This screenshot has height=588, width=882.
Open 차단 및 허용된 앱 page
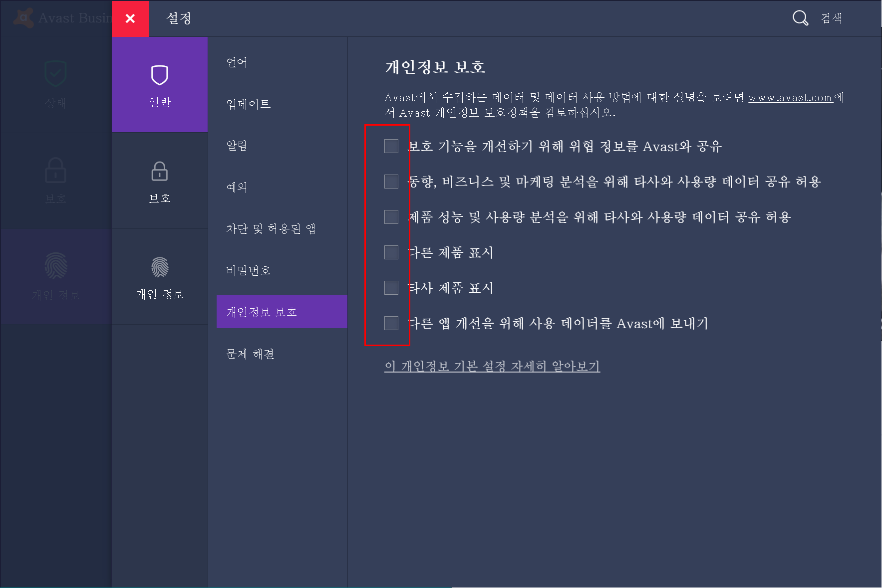(271, 228)
